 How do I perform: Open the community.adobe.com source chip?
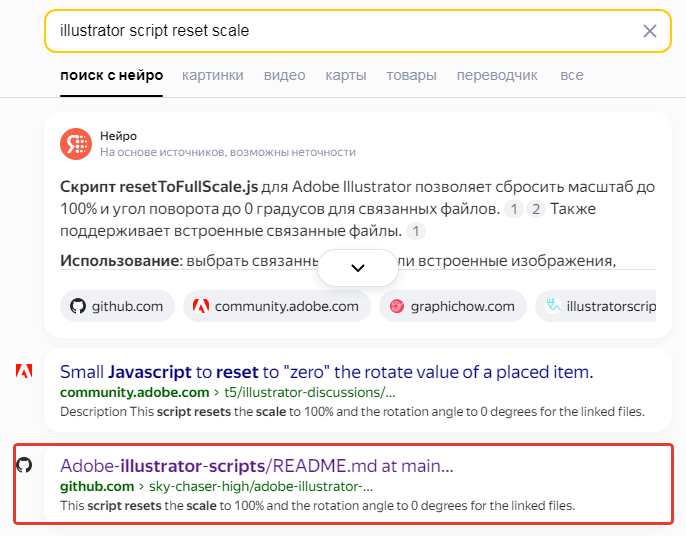coord(277,307)
